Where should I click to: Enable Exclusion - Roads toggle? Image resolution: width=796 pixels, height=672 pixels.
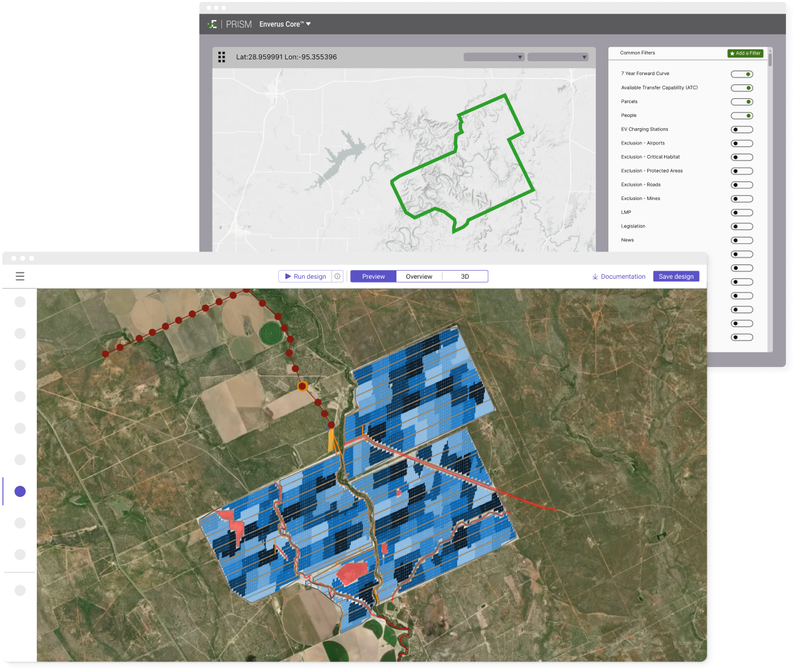point(742,185)
